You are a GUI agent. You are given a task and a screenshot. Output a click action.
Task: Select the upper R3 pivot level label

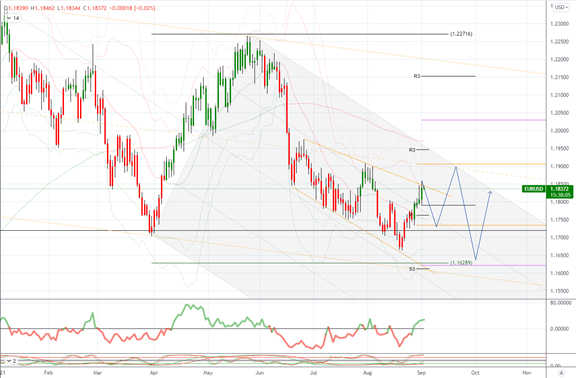[x=417, y=76]
